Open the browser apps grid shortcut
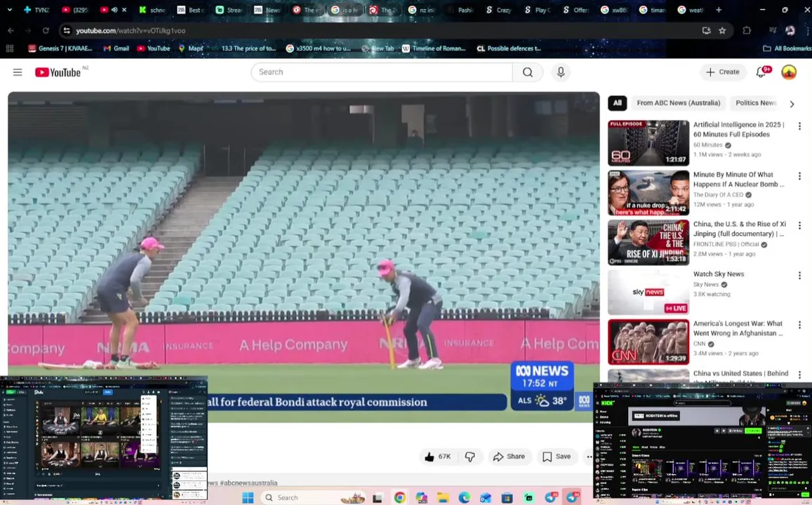 [x=9, y=48]
